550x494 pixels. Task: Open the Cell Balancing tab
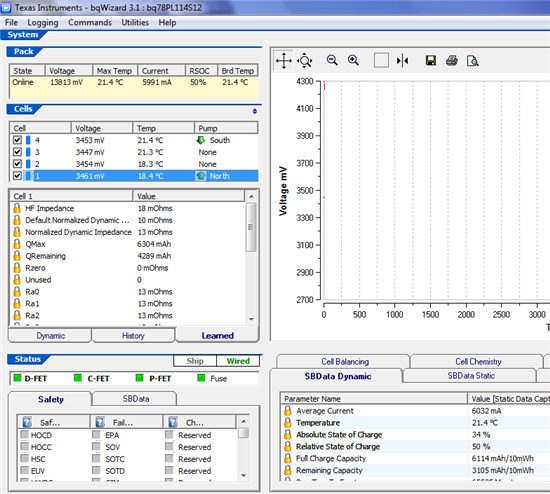[345, 361]
